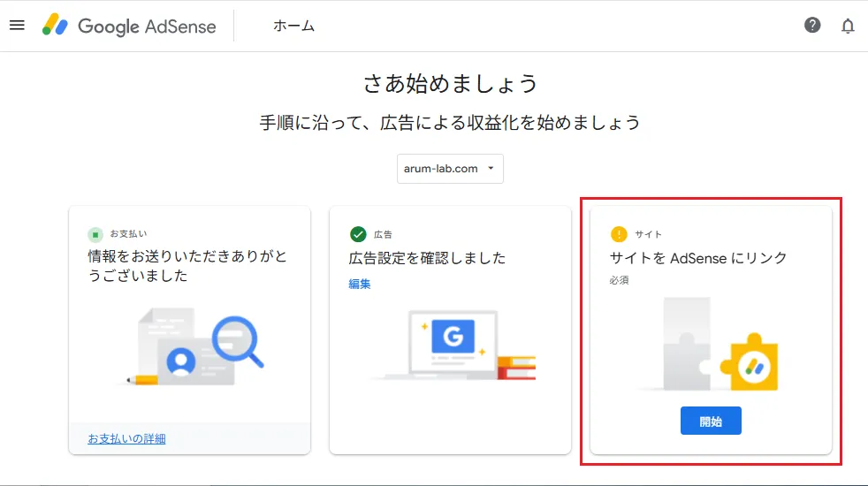Click the laptop illustration on 広告 card
This screenshot has width=868, height=486.
454,345
